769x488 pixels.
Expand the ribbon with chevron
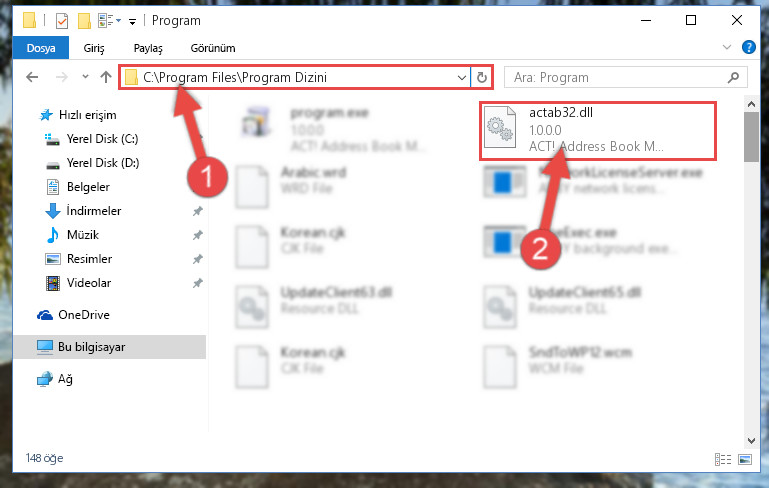[x=727, y=48]
